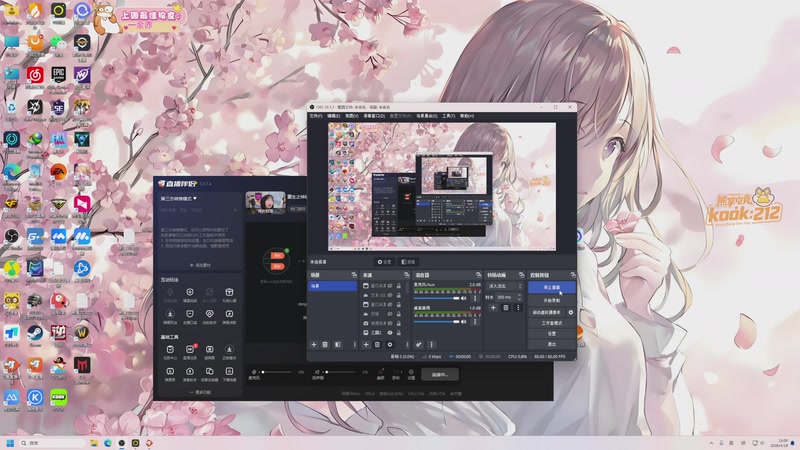Adjust the 300 ms duration stepper

pos(519,297)
